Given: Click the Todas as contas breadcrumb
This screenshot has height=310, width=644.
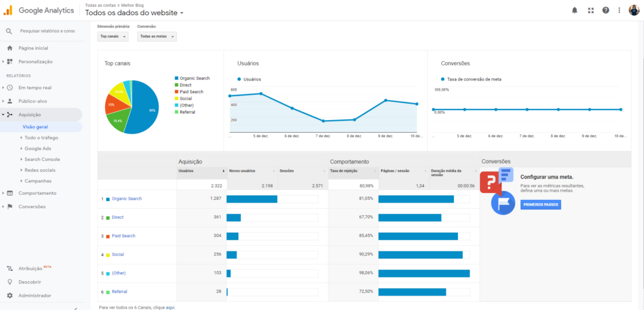Looking at the screenshot, I should coord(100,5).
